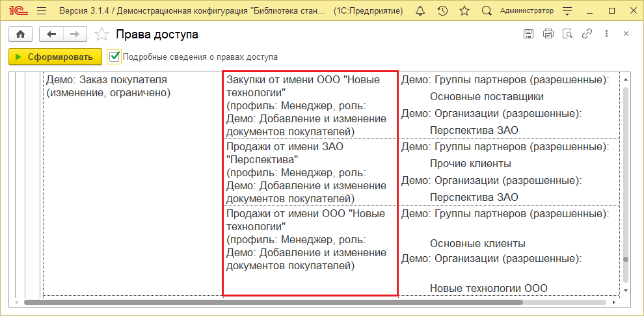Open more actions three-dot menu
Viewport: 644px width, 316px height.
(x=606, y=34)
